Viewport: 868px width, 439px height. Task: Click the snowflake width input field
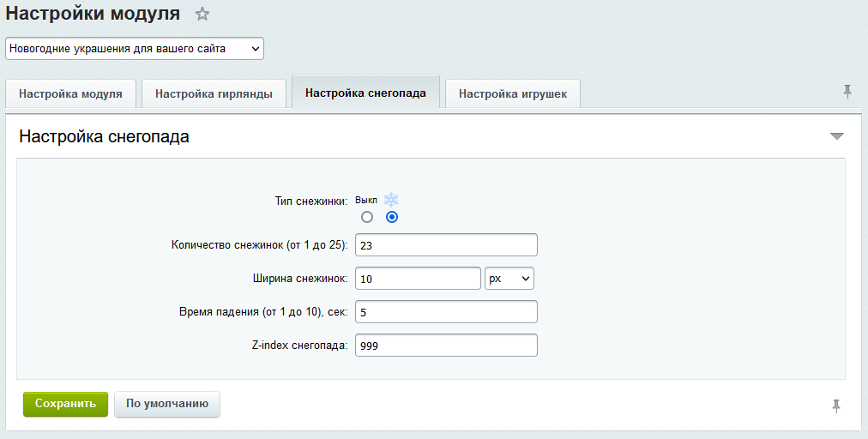(x=418, y=279)
